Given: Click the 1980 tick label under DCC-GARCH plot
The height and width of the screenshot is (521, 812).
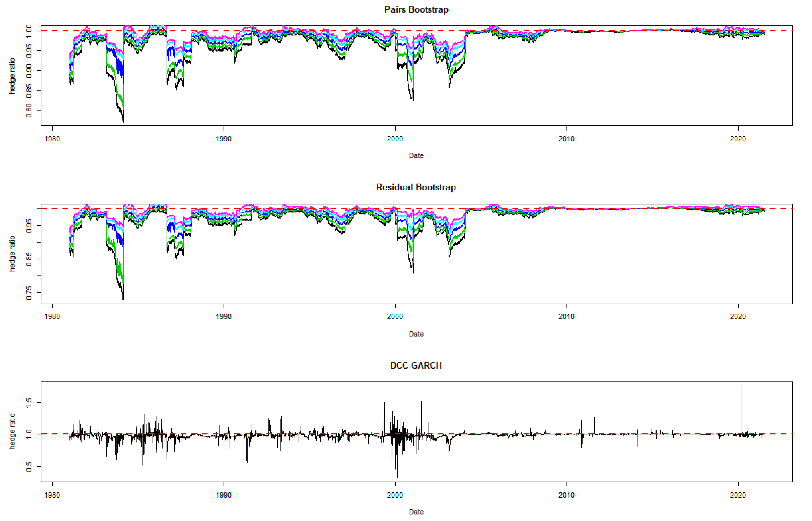Looking at the screenshot, I should click(x=52, y=495).
